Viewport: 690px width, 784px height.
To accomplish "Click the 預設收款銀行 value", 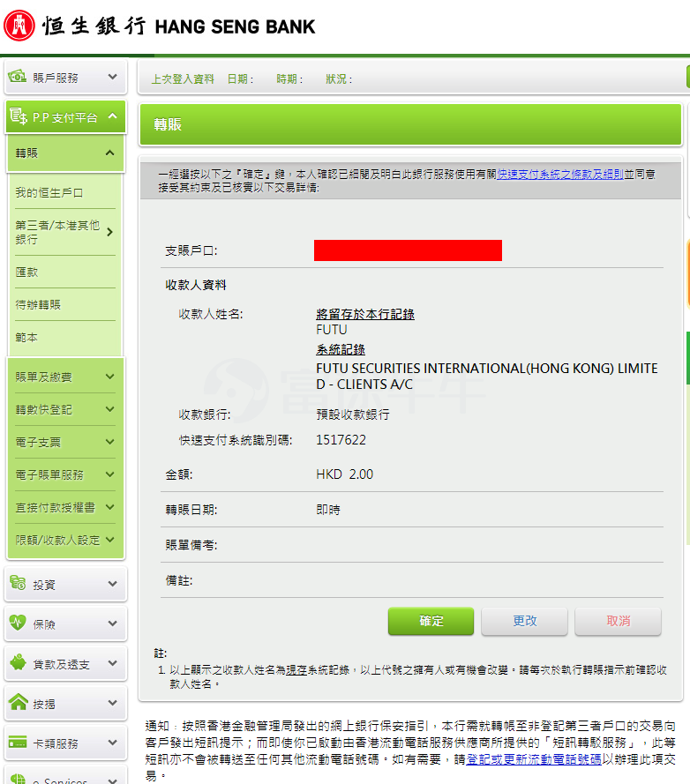I will click(353, 414).
